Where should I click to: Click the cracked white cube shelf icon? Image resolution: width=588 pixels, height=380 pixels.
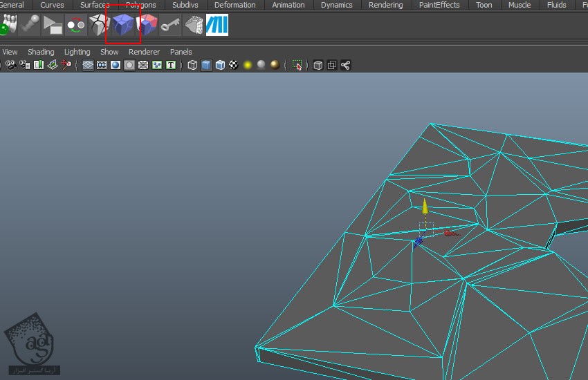coord(100,26)
